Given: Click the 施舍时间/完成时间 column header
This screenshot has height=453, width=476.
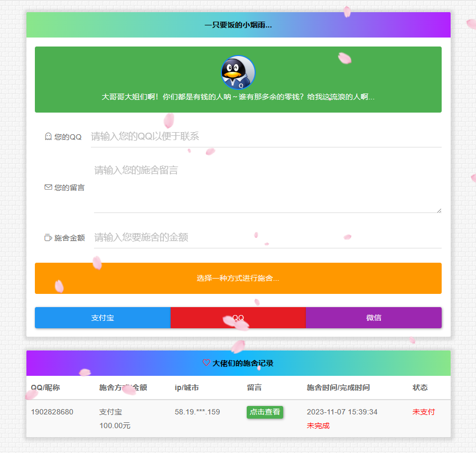Looking at the screenshot, I should (338, 387).
